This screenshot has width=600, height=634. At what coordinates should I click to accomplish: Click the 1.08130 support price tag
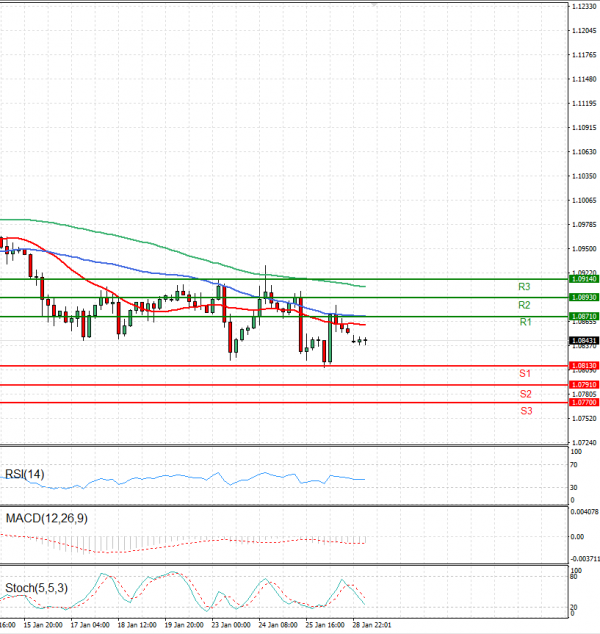[x=584, y=366]
